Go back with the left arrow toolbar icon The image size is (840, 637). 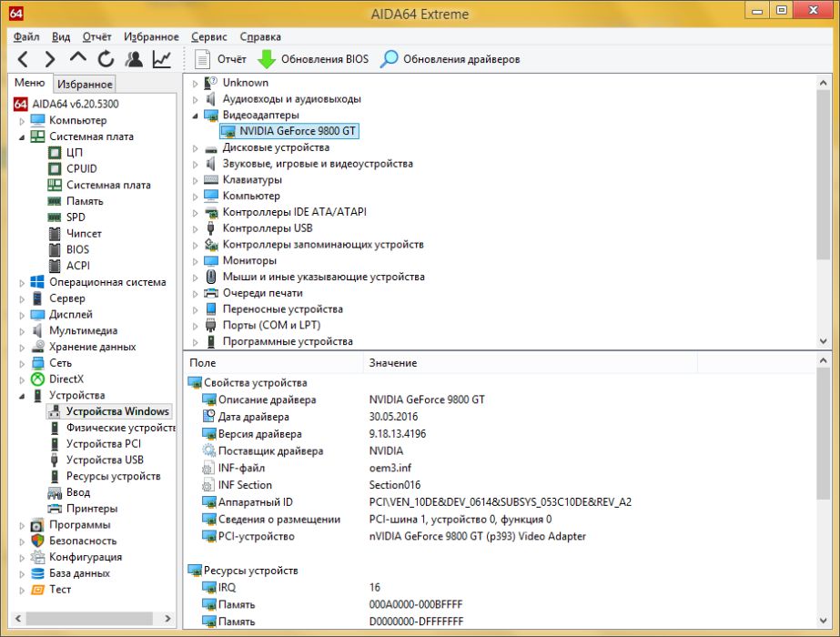[23, 59]
